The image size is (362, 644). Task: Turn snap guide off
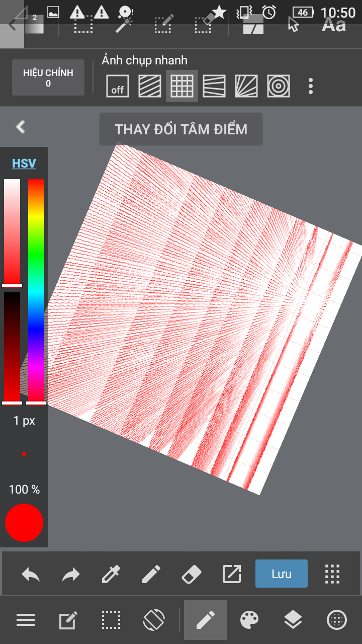pyautogui.click(x=118, y=87)
